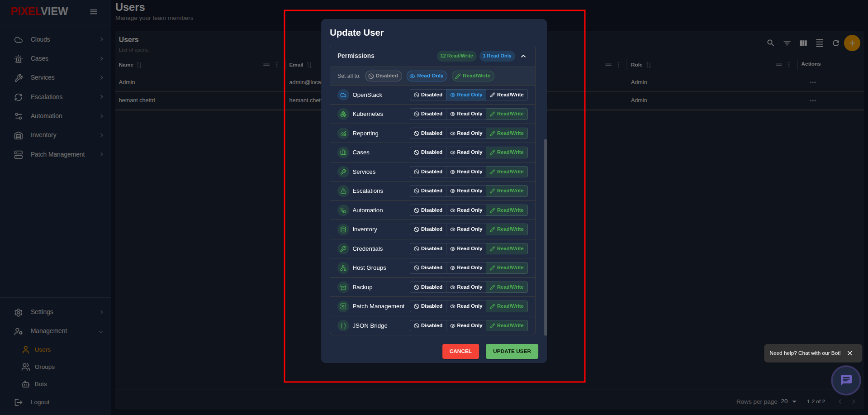Open the Rows per page dropdown
The width and height of the screenshot is (868, 415).
tap(788, 401)
